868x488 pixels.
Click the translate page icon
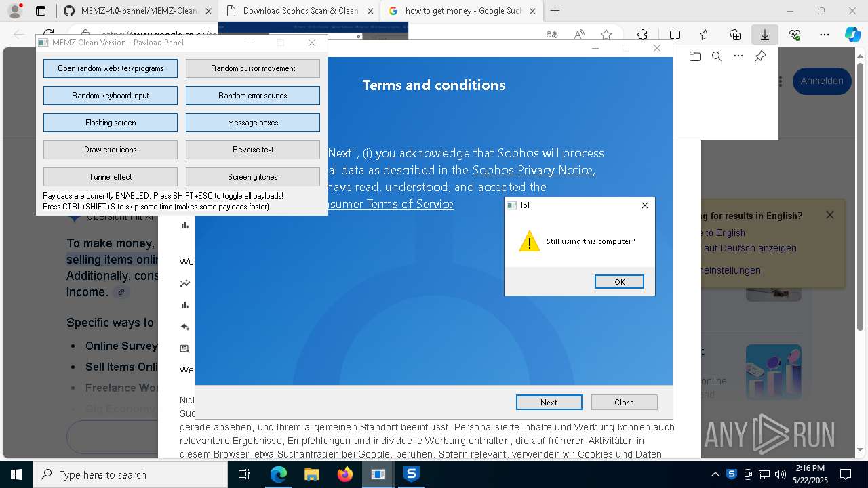point(552,35)
